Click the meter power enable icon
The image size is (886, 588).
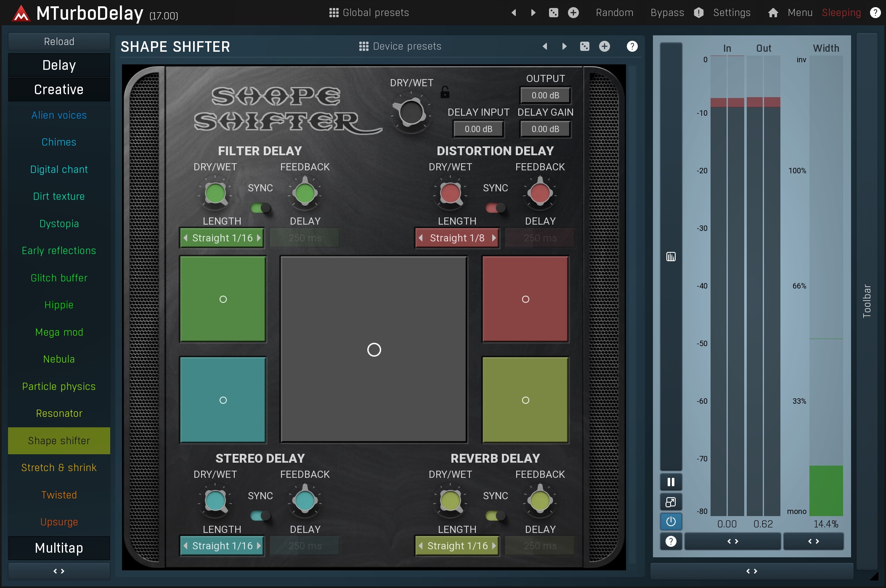tap(671, 522)
